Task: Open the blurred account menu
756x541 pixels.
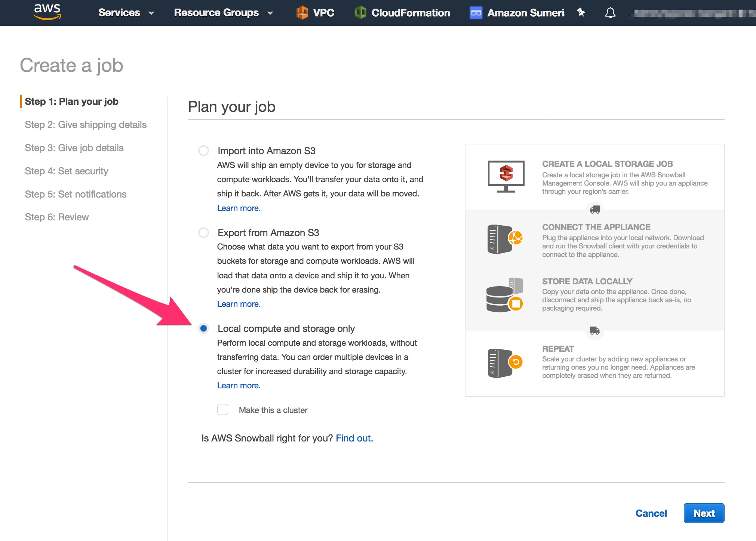Action: point(692,13)
